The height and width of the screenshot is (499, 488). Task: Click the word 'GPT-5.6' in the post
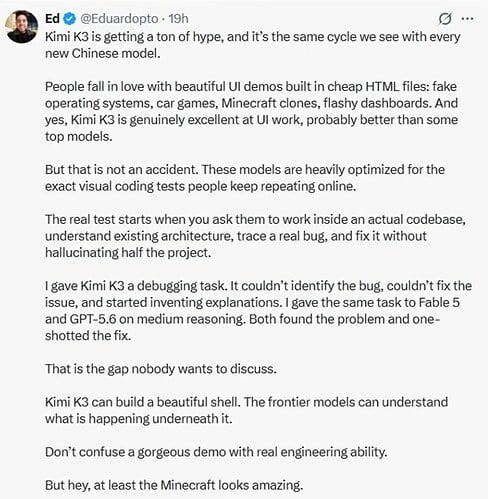pos(93,319)
